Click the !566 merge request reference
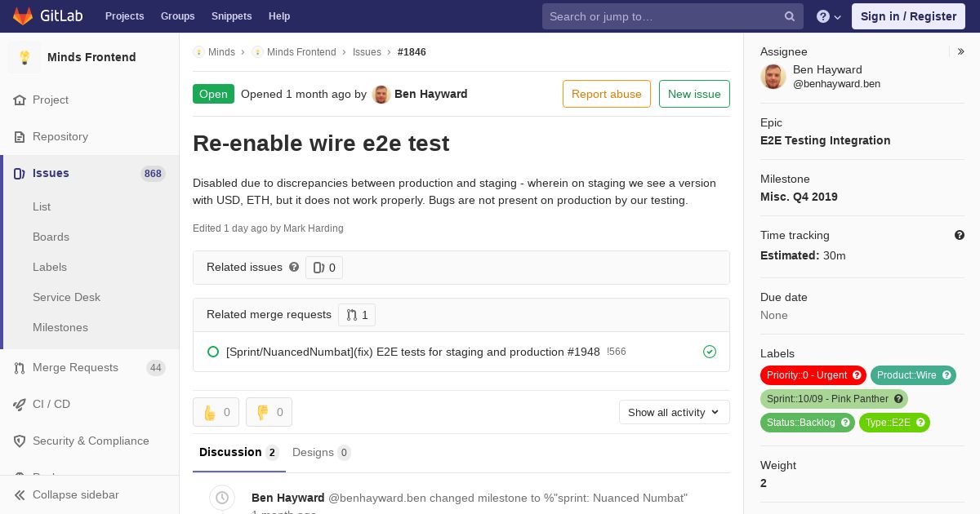This screenshot has width=980, height=514. pos(617,352)
